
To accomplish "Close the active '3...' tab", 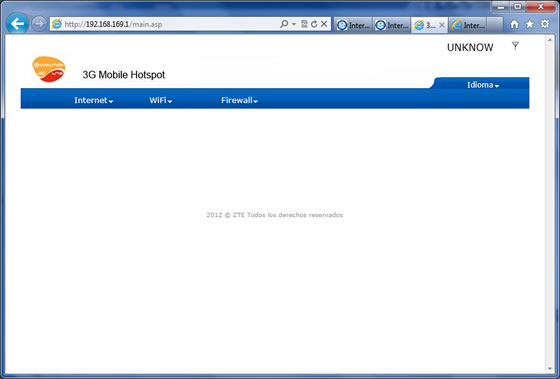I will click(442, 25).
